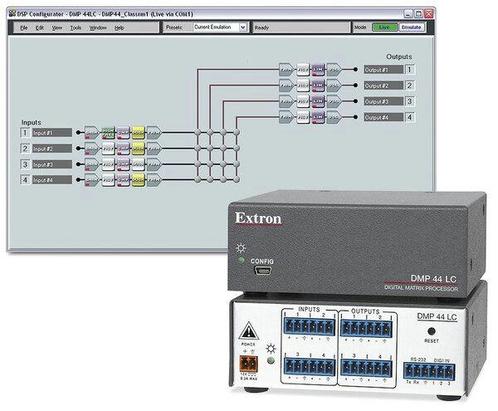The height and width of the screenshot is (411, 498).
Task: Toggle mix-point Input 4 to Output 4
Action: coord(236,180)
